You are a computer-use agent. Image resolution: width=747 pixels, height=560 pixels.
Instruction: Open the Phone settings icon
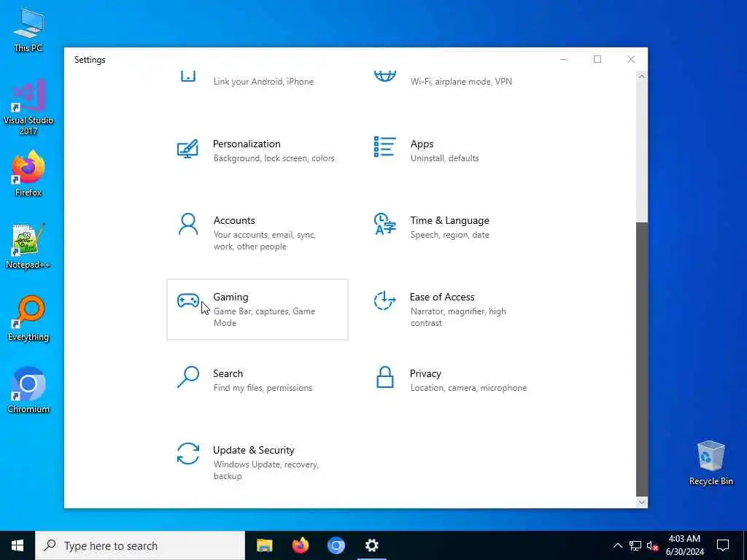point(187,76)
